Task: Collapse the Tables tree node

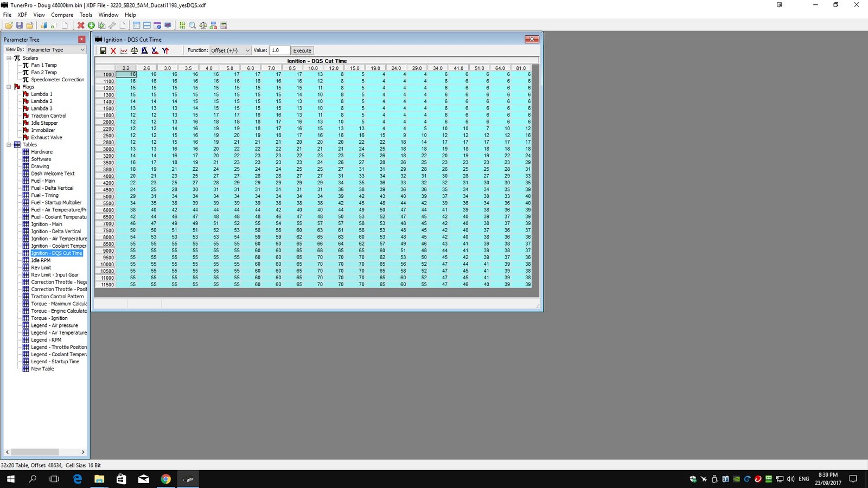Action: tap(9, 145)
